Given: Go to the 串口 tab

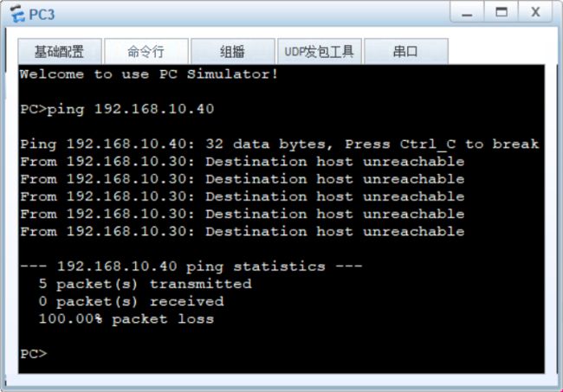Looking at the screenshot, I should pyautogui.click(x=405, y=52).
